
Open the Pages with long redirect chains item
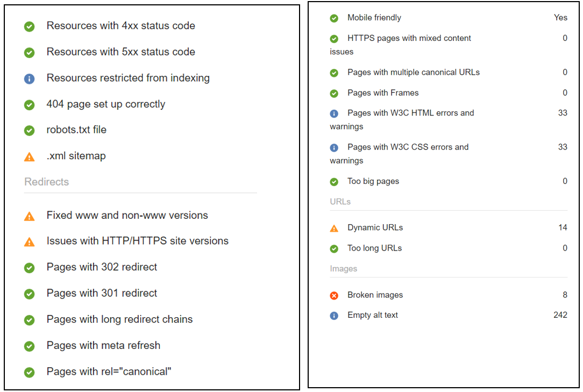coord(119,319)
